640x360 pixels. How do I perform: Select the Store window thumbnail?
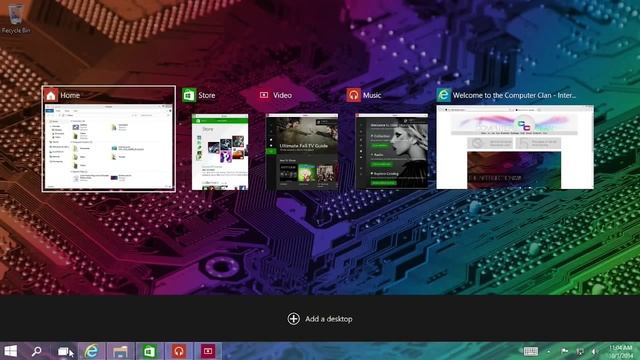click(x=220, y=152)
